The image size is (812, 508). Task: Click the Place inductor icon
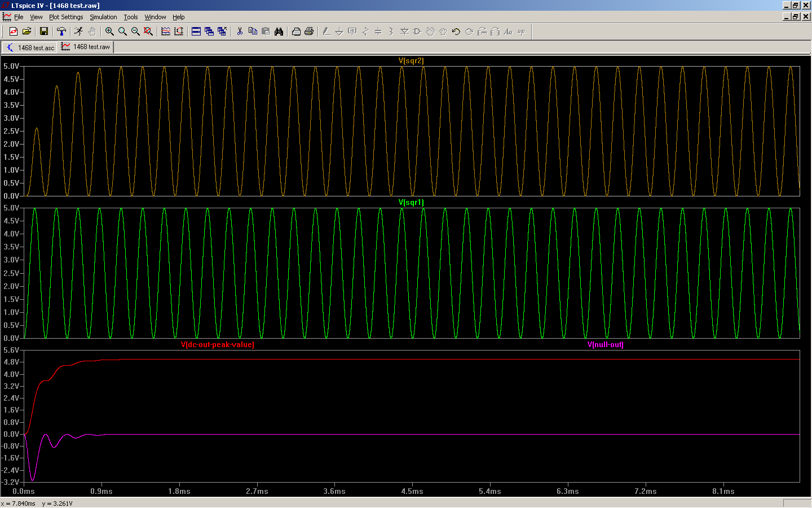[391, 32]
